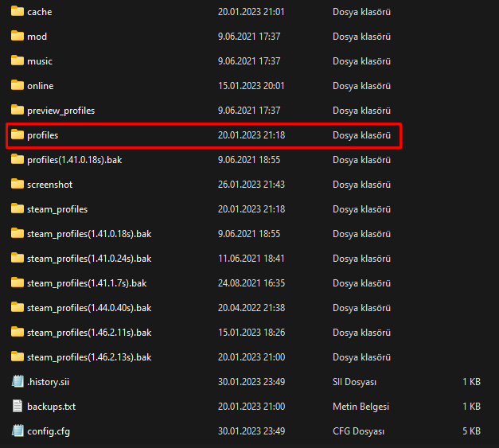Select the folder name 'mod'
This screenshot has width=499, height=448.
tap(37, 37)
